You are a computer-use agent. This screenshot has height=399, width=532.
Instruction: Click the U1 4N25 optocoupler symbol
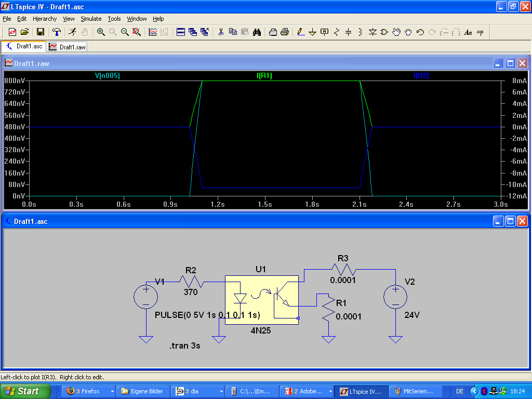pyautogui.click(x=262, y=300)
